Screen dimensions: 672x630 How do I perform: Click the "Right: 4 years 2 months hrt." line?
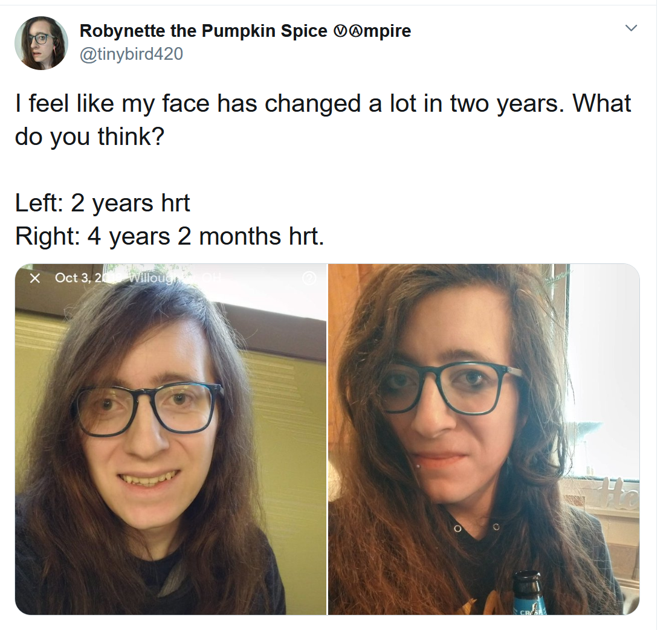170,236
